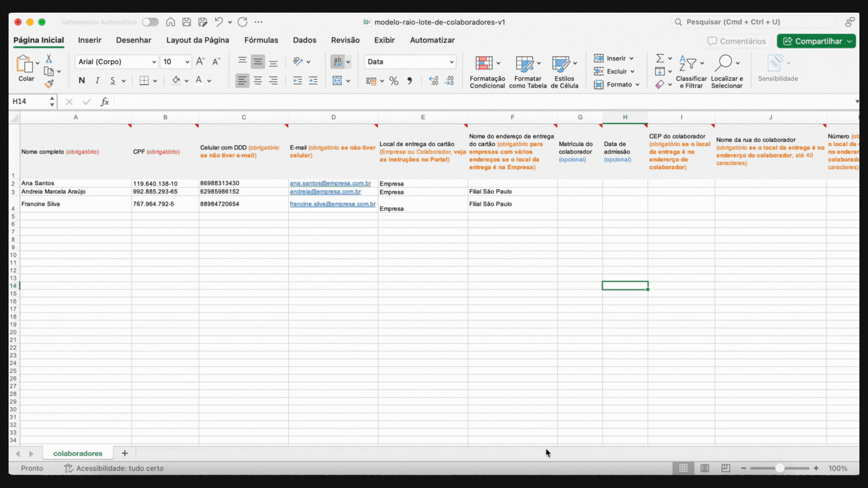Open ana.santos@empresa.com.br email link
868x488 pixels.
point(330,183)
